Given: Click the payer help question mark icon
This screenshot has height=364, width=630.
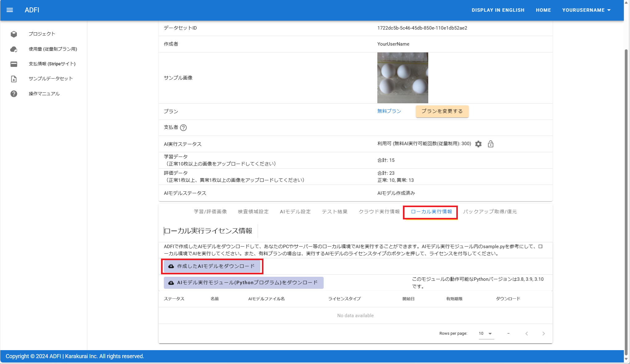Looking at the screenshot, I should pyautogui.click(x=183, y=128).
